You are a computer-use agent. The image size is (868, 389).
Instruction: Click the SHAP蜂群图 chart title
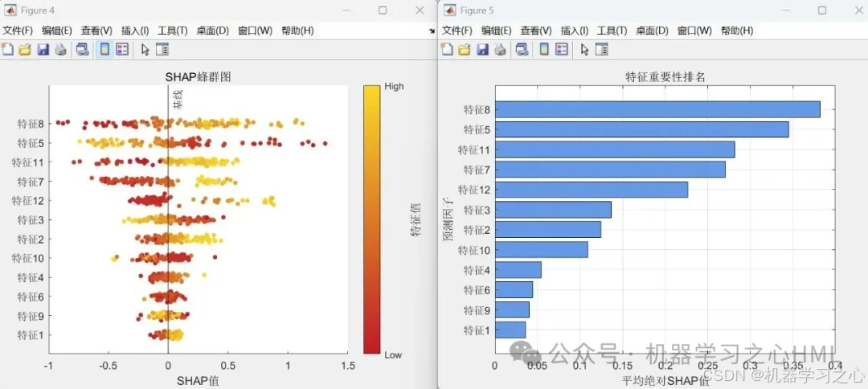(198, 77)
